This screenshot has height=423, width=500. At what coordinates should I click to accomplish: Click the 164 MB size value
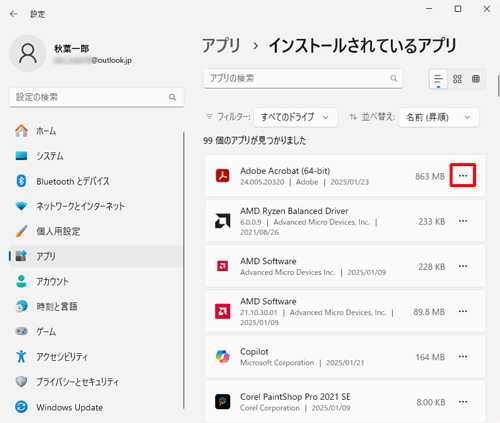pos(430,357)
